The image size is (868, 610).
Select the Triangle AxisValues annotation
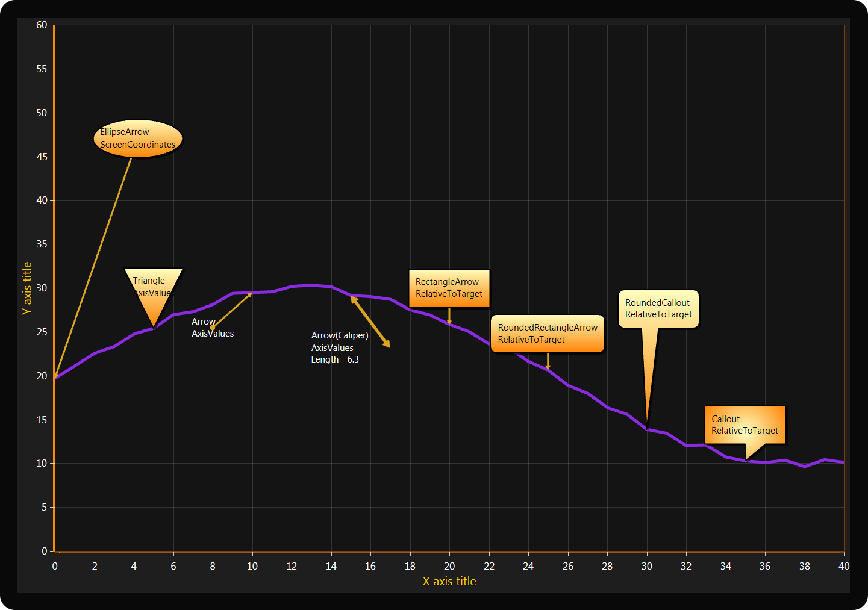pyautogui.click(x=153, y=288)
